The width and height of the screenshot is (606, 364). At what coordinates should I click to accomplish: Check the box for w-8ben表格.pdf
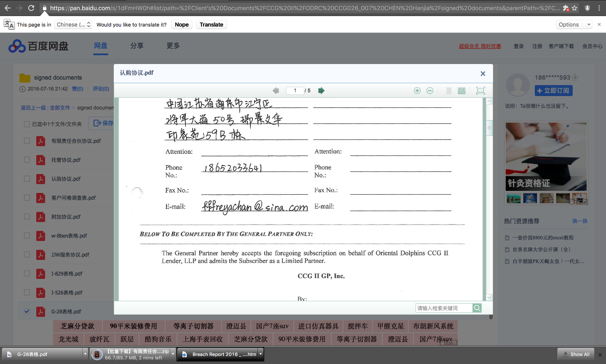(x=27, y=236)
